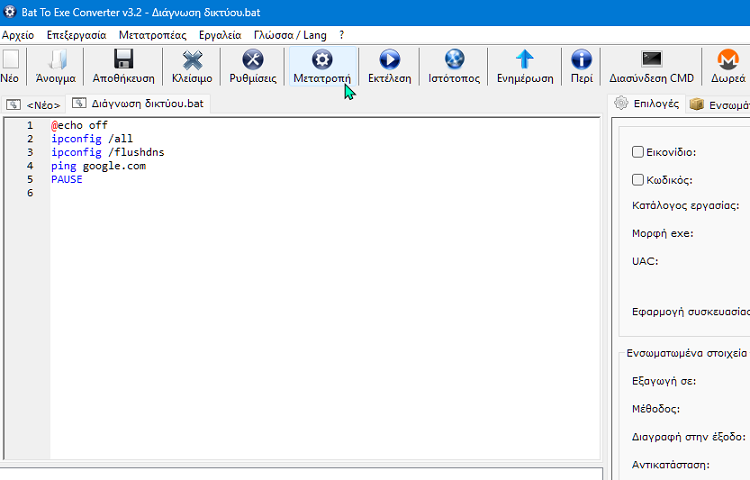Screen dimensions: 750x480
Task: Switch to the Επιλογές options tab
Action: point(647,104)
